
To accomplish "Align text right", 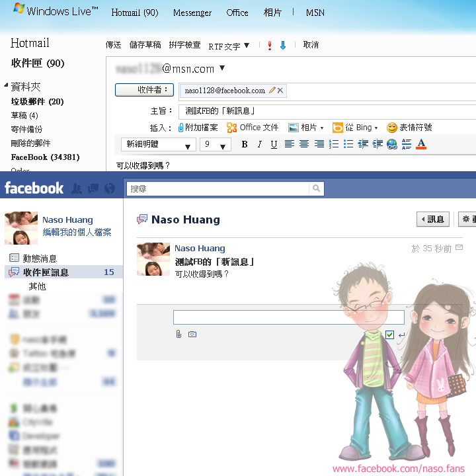I will pos(319,144).
